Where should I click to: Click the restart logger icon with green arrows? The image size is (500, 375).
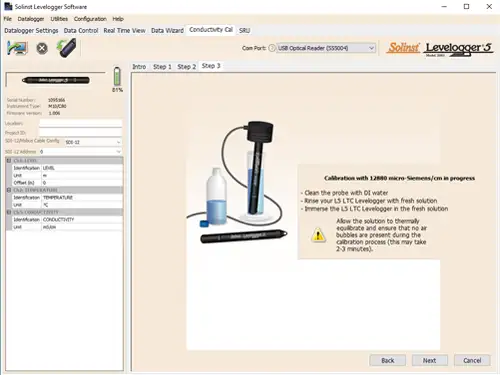(x=67, y=48)
